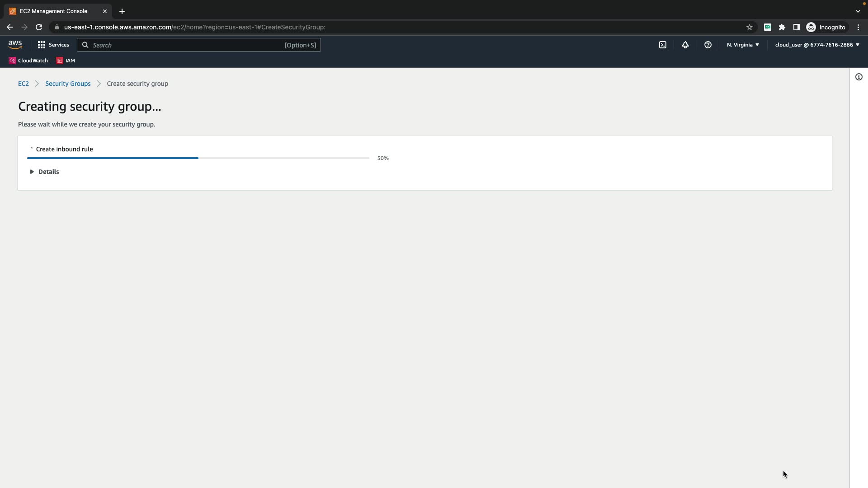This screenshot has height=488, width=868.
Task: Open a new browser tab
Action: 122,11
